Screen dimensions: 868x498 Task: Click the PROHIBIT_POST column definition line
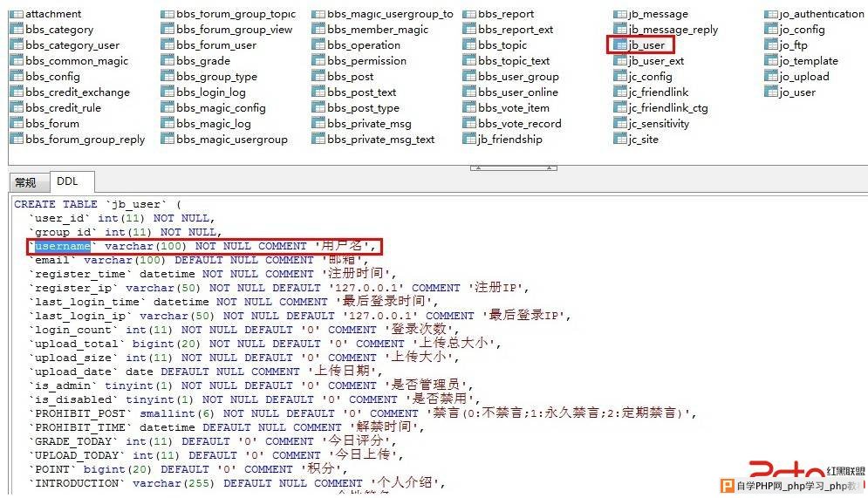[363, 413]
